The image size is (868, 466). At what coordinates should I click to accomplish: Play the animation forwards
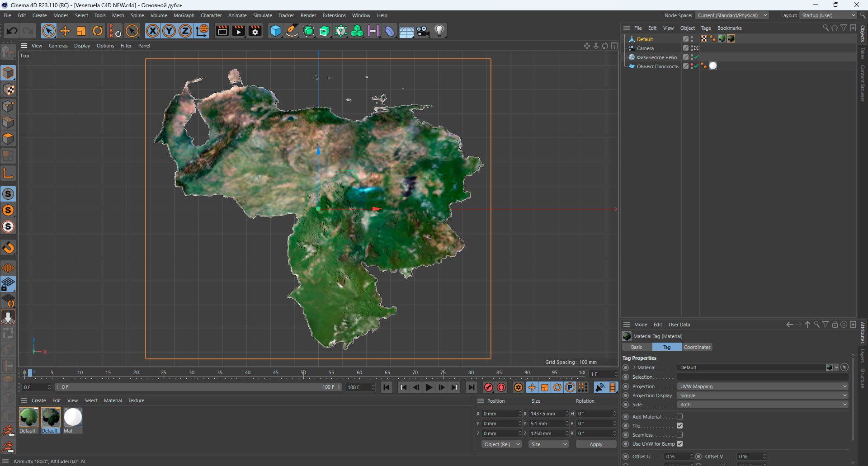(429, 387)
